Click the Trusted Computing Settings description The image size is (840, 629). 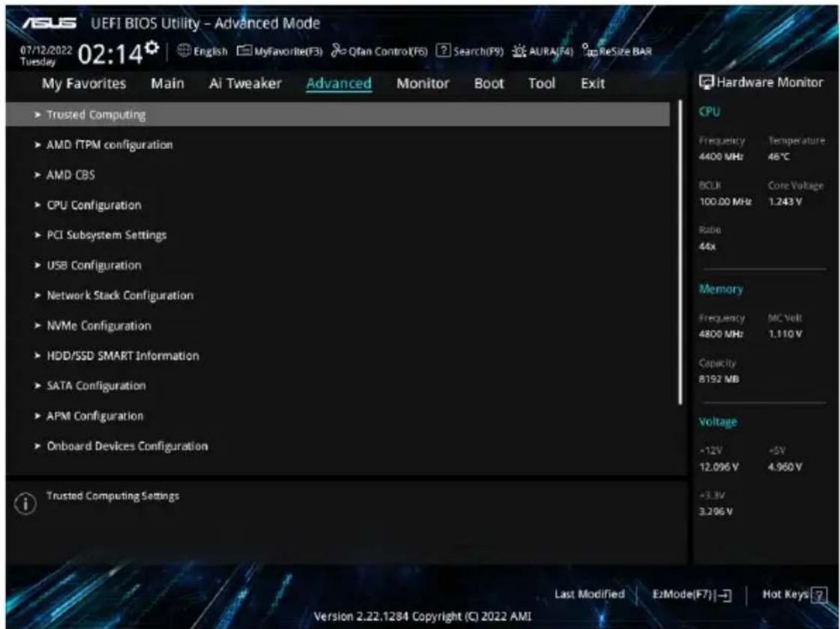[112, 496]
